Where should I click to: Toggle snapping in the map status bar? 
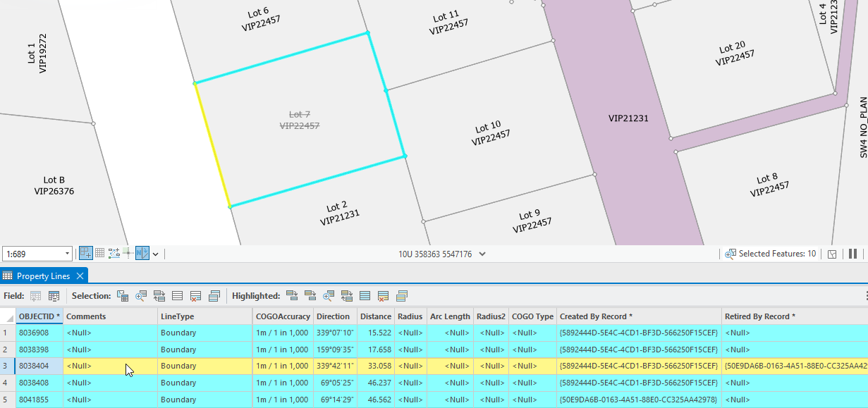coord(85,254)
